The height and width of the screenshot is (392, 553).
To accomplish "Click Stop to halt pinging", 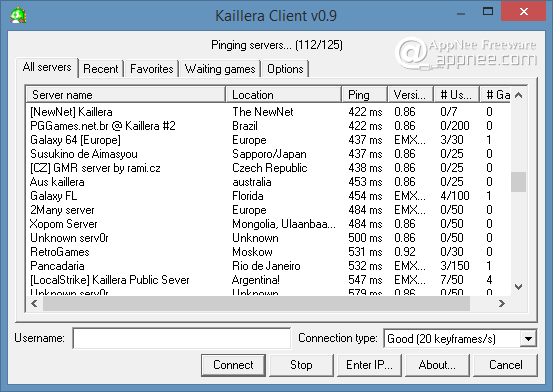I will (x=301, y=365).
